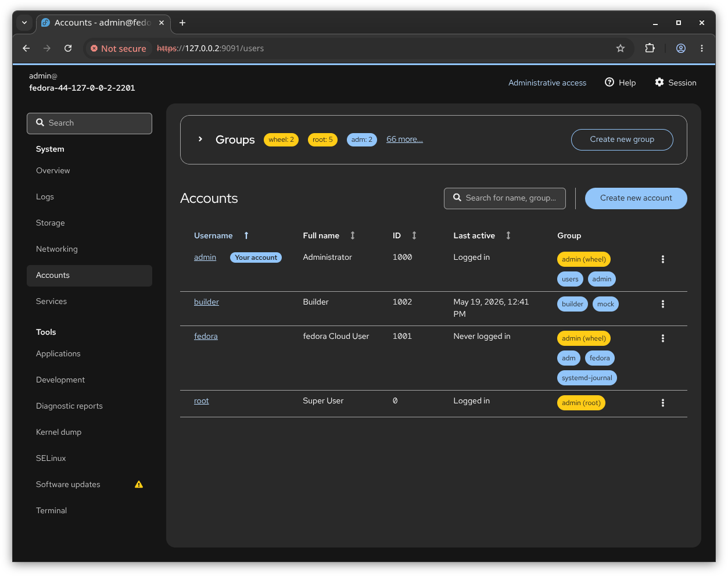This screenshot has width=728, height=576.
Task: Sort accounts by Username arrow
Action: coord(246,235)
